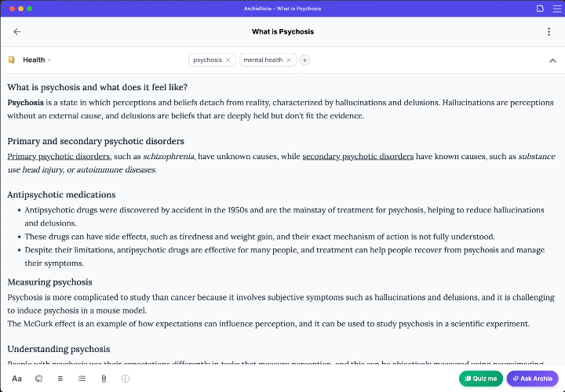
Task: Attach a file with the paperclip
Action: click(104, 379)
